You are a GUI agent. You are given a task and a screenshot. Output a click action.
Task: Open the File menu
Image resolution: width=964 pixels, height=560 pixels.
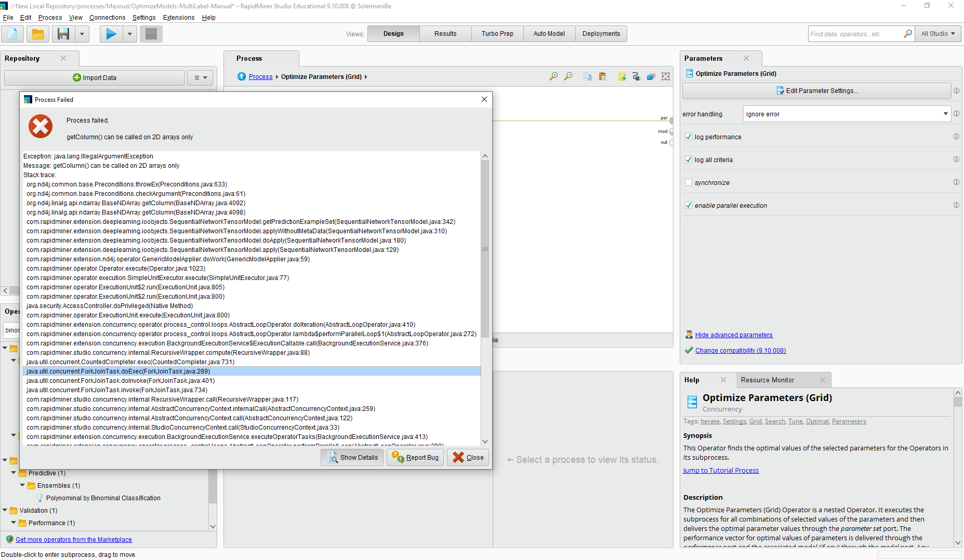8,17
